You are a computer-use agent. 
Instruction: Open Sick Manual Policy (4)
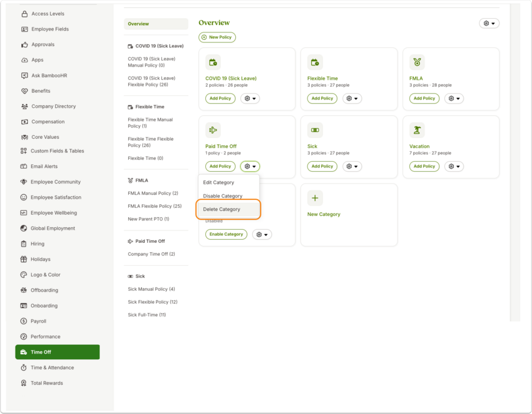click(x=151, y=289)
